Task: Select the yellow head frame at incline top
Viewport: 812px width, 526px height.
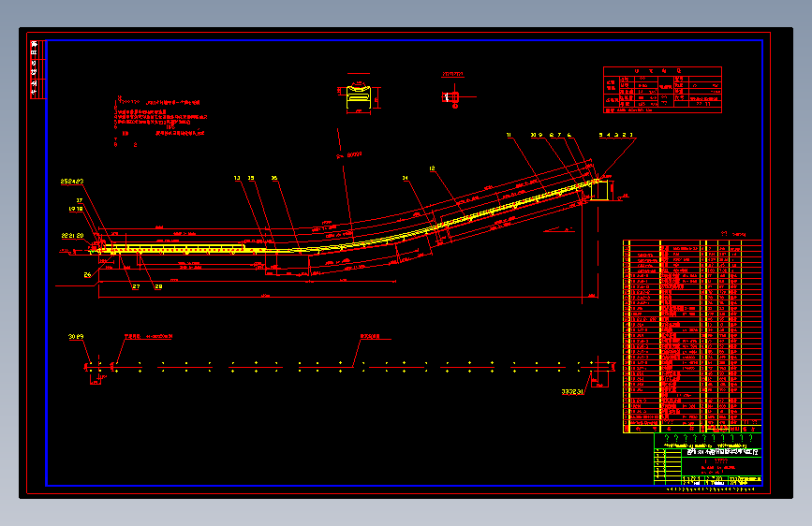Action: 599,189
